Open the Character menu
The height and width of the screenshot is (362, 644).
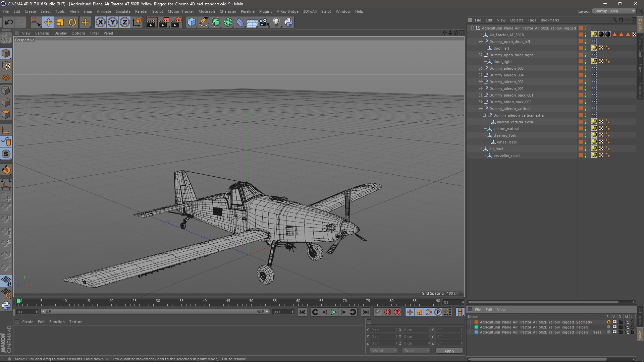[x=228, y=11]
